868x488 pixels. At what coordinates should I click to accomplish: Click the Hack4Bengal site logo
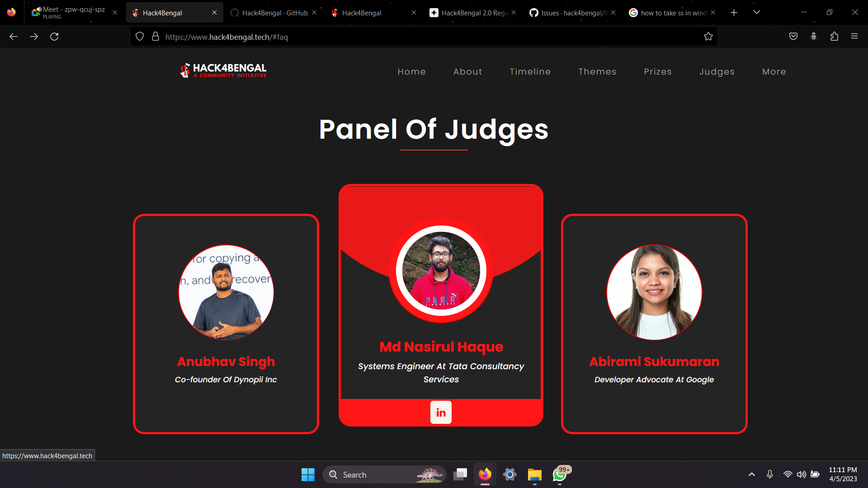223,70
